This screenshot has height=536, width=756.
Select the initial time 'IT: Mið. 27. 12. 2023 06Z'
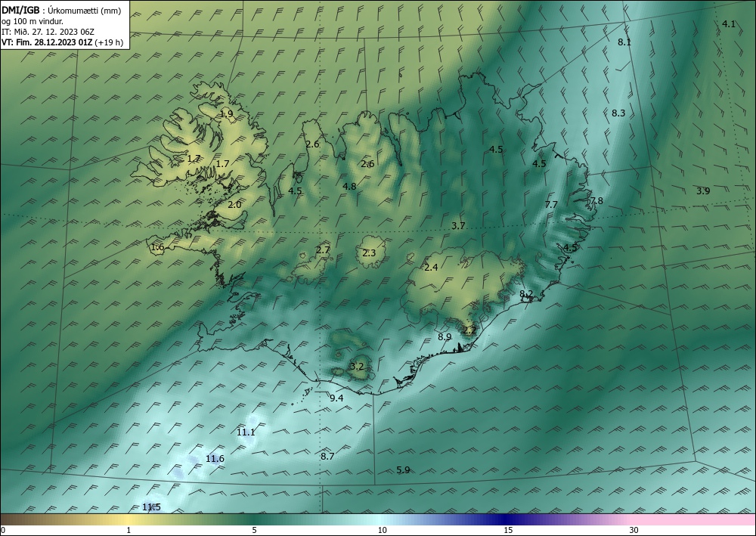pos(48,32)
